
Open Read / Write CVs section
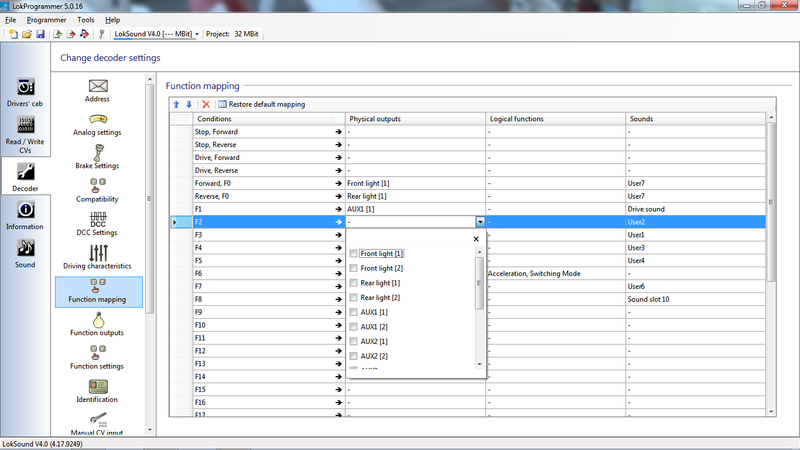tap(25, 134)
